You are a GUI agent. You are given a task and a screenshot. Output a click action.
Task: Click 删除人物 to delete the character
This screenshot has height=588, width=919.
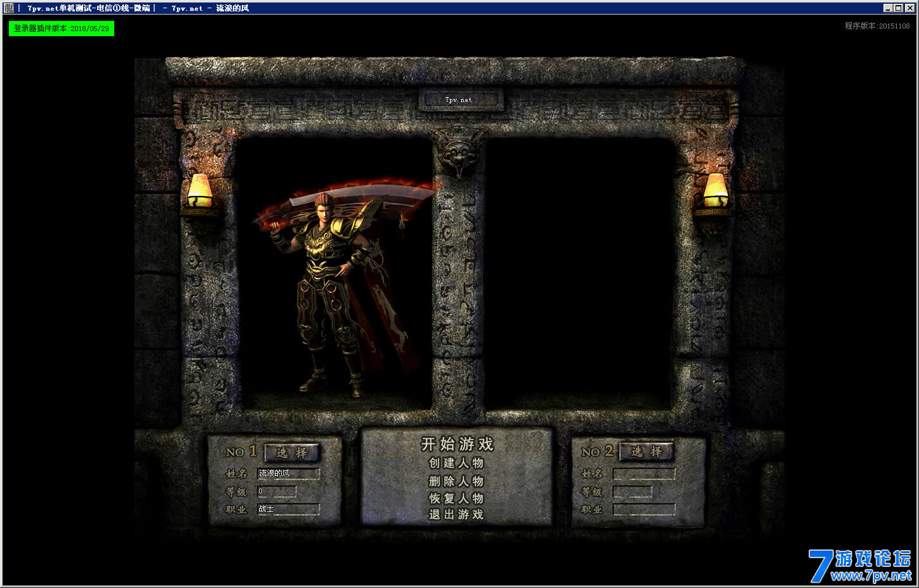tap(456, 481)
